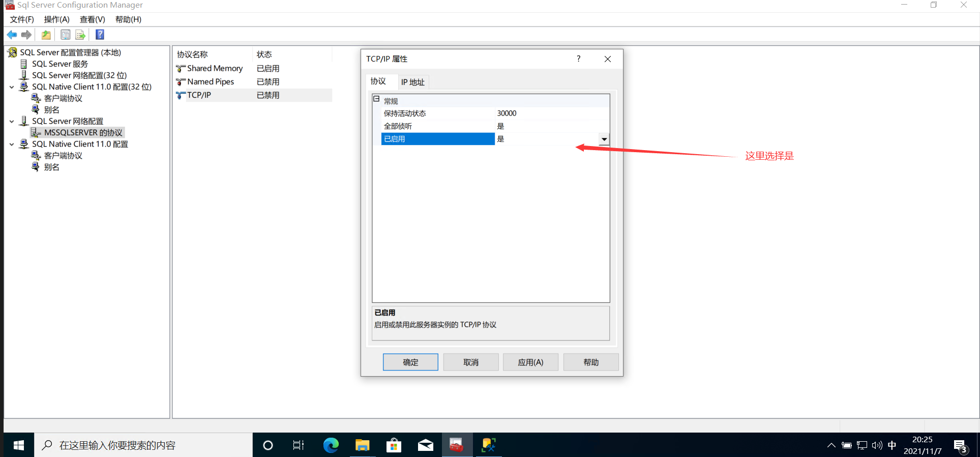Click the Named Pipes protocol icon
Image resolution: width=980 pixels, height=457 pixels.
pos(181,81)
